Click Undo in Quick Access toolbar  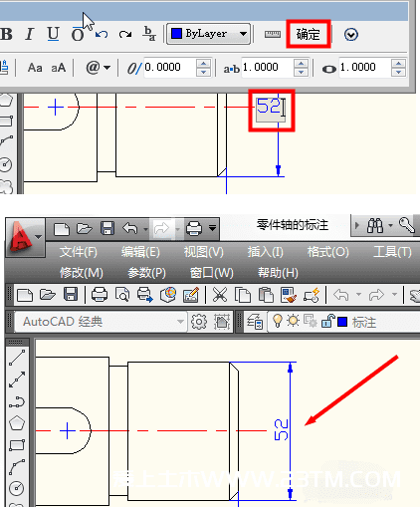point(130,229)
